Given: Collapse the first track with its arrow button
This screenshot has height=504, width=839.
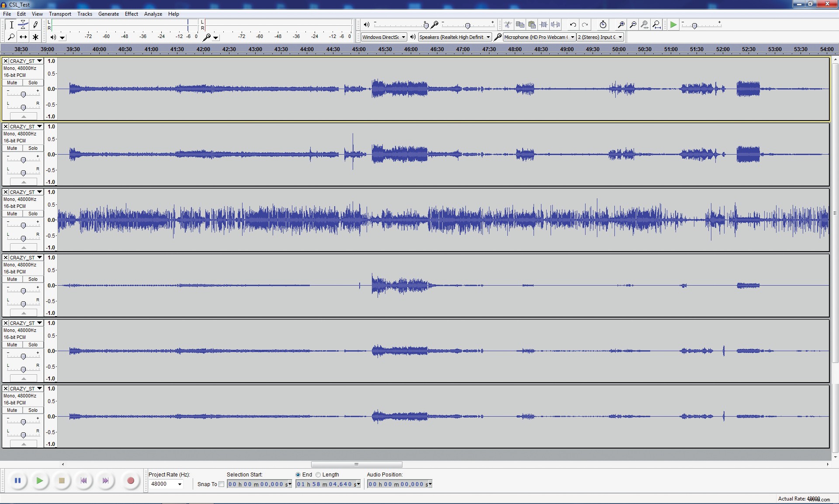Looking at the screenshot, I should coord(23,116).
